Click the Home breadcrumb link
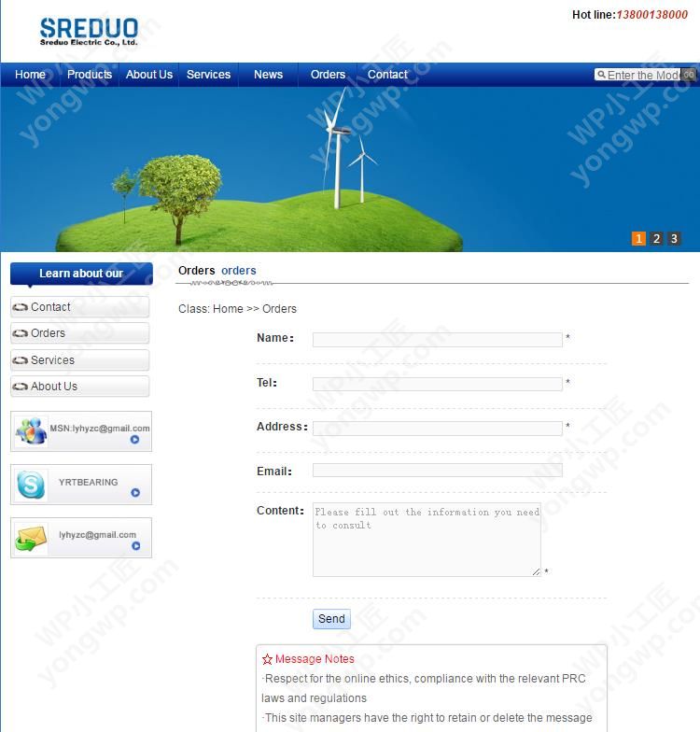This screenshot has width=700, height=732. click(x=228, y=309)
